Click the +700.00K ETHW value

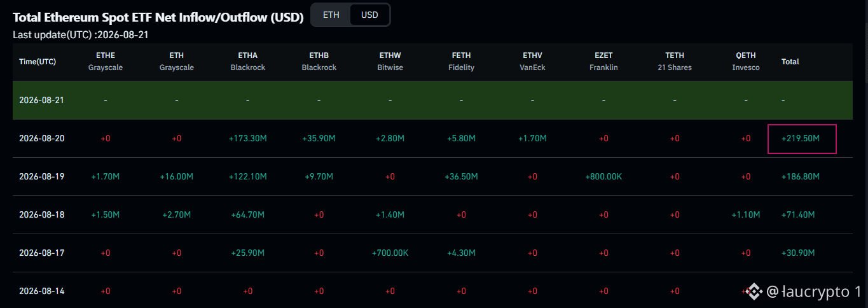[x=390, y=253]
